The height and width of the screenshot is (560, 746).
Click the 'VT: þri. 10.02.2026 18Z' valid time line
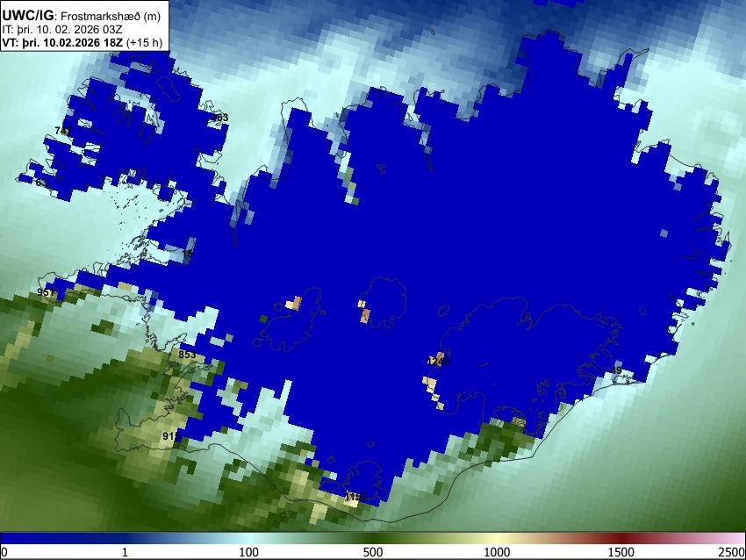(x=82, y=42)
